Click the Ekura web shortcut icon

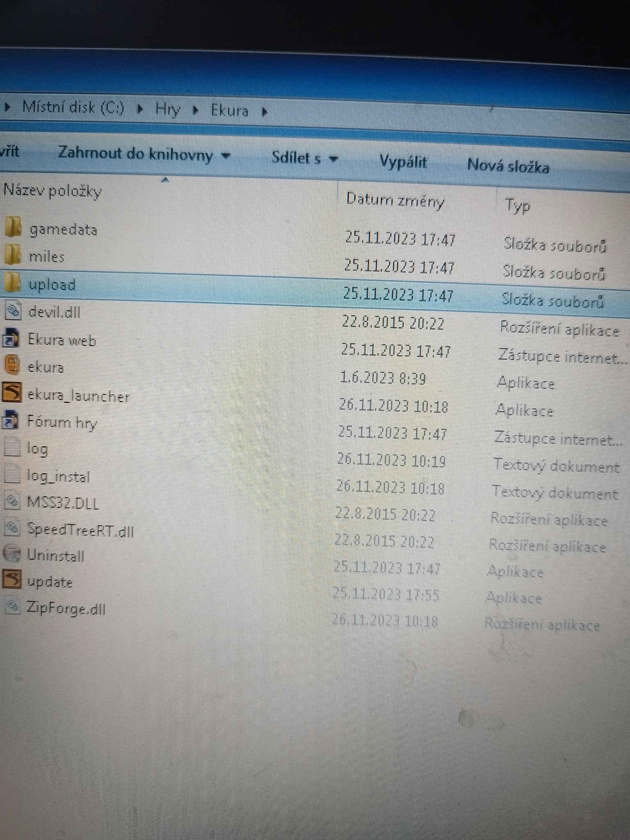11,339
